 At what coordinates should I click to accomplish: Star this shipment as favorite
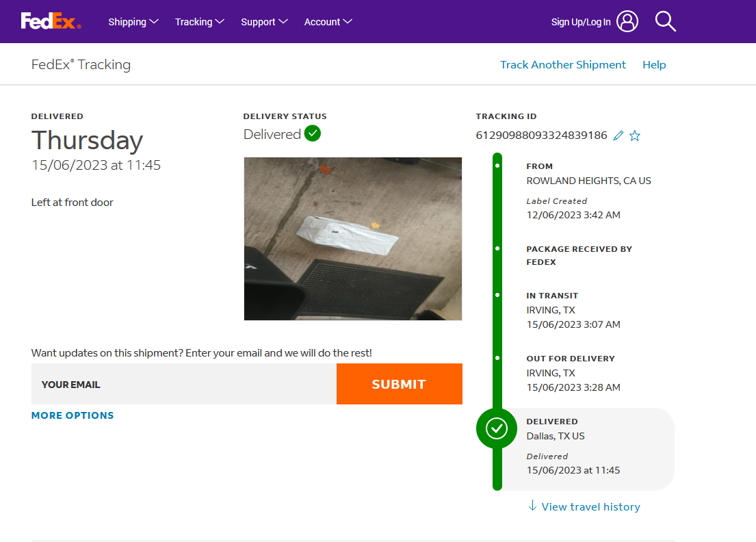(635, 135)
